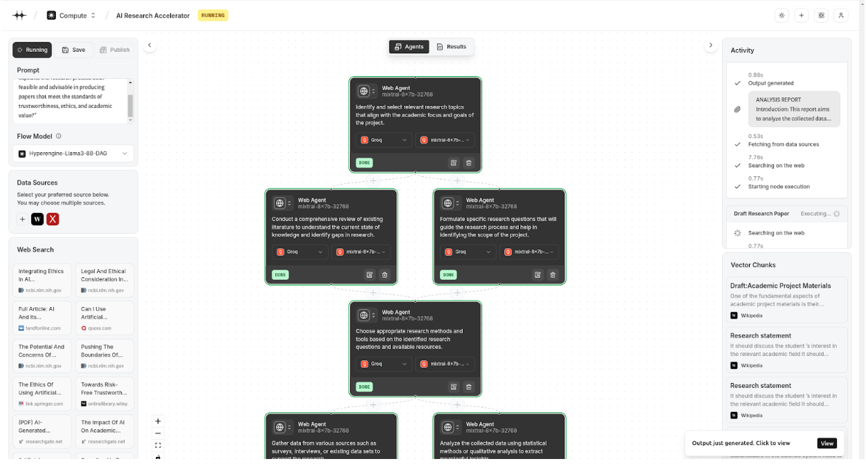Switch to the Results tab
Screen dimensions: 868x468
click(x=451, y=47)
